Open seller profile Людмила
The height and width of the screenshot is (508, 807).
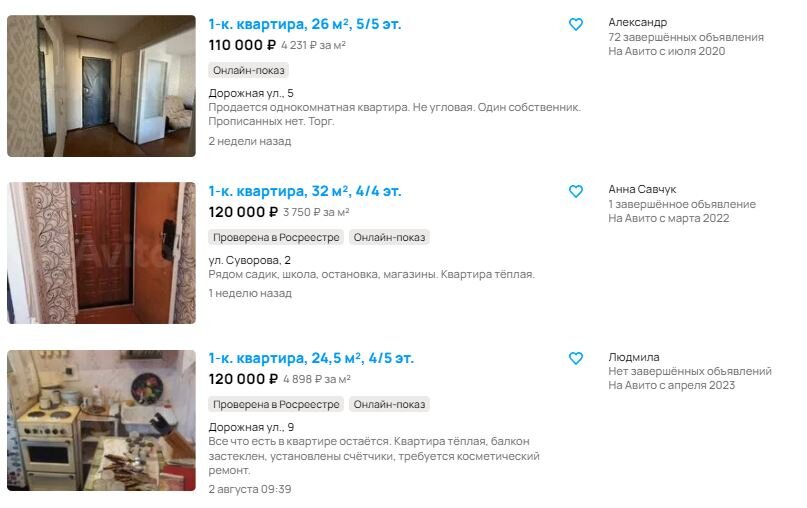634,357
